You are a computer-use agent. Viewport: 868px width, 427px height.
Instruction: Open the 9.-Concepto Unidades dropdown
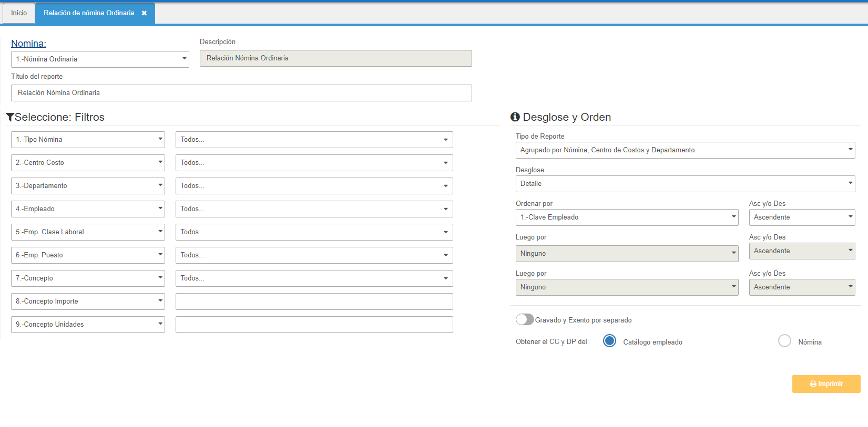(x=88, y=325)
